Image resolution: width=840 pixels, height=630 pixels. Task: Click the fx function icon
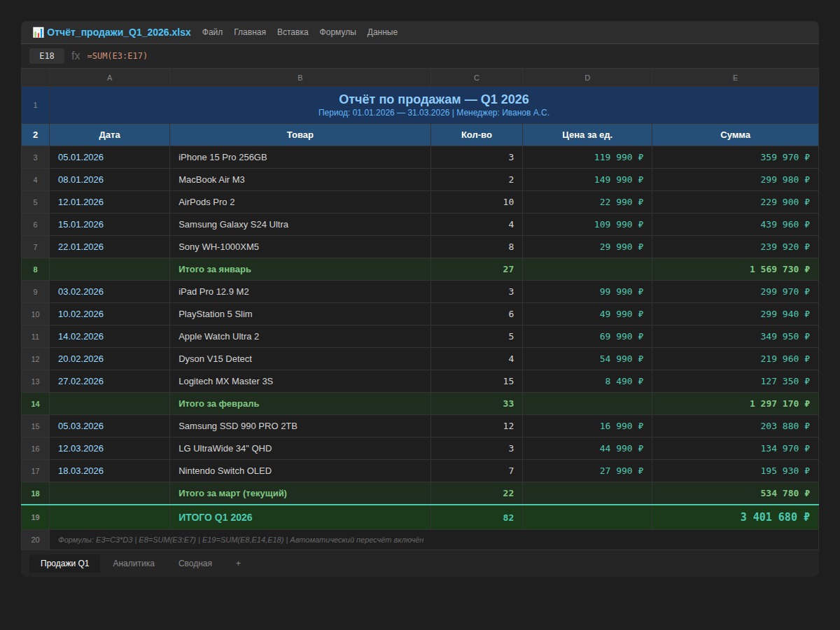pyautogui.click(x=76, y=56)
